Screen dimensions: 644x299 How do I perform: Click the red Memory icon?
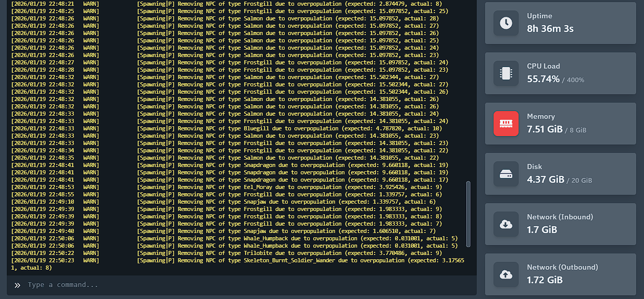point(506,124)
